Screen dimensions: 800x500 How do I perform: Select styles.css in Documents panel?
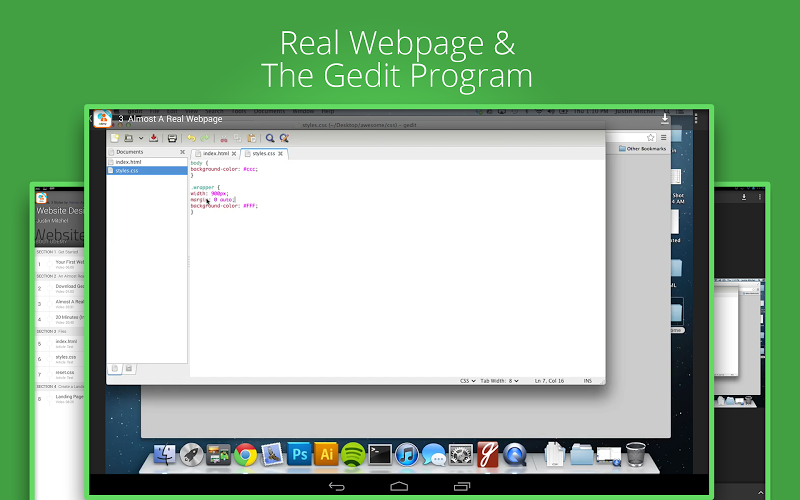147,170
